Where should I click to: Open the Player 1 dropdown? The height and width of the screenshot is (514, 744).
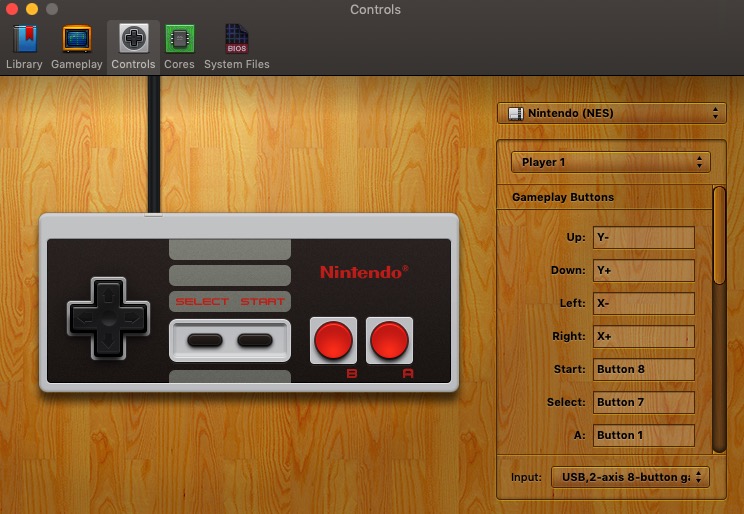point(611,162)
